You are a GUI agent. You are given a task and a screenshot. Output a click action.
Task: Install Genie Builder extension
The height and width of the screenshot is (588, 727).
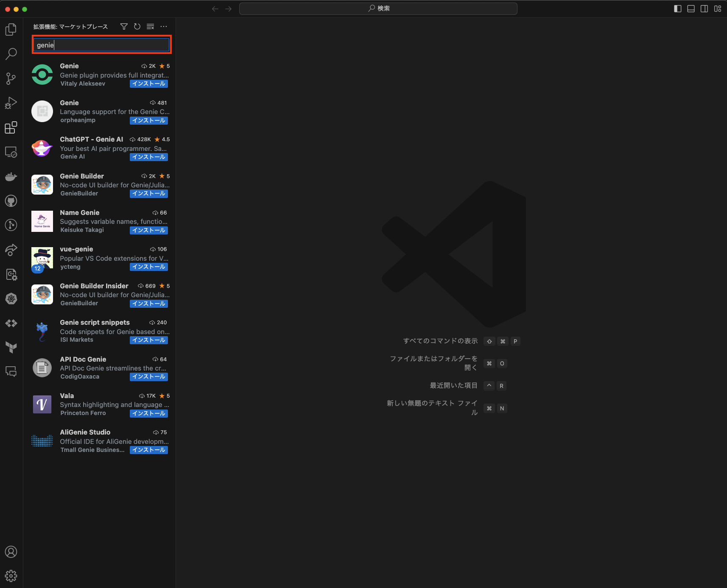[x=149, y=194]
